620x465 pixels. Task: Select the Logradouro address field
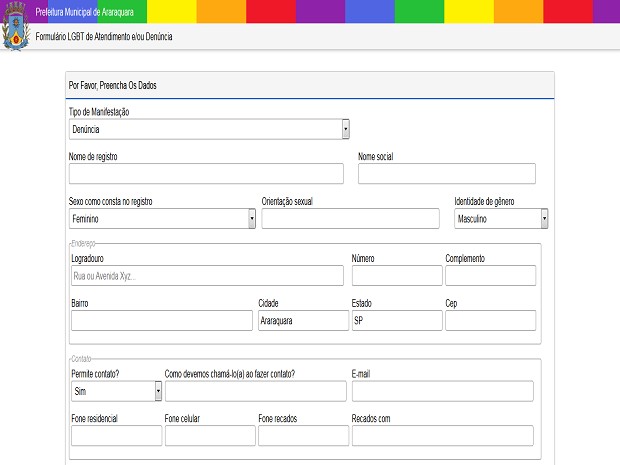pyautogui.click(x=206, y=276)
